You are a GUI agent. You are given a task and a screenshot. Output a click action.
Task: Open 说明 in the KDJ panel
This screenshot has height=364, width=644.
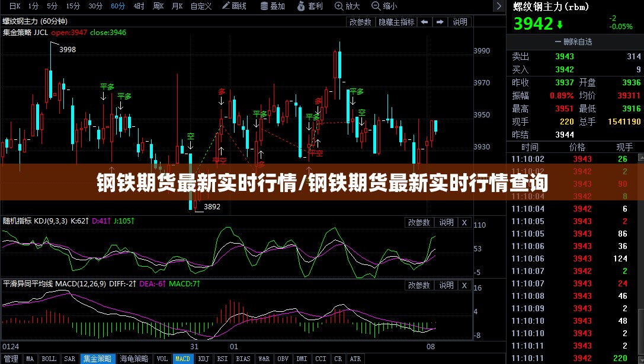pyautogui.click(x=447, y=223)
